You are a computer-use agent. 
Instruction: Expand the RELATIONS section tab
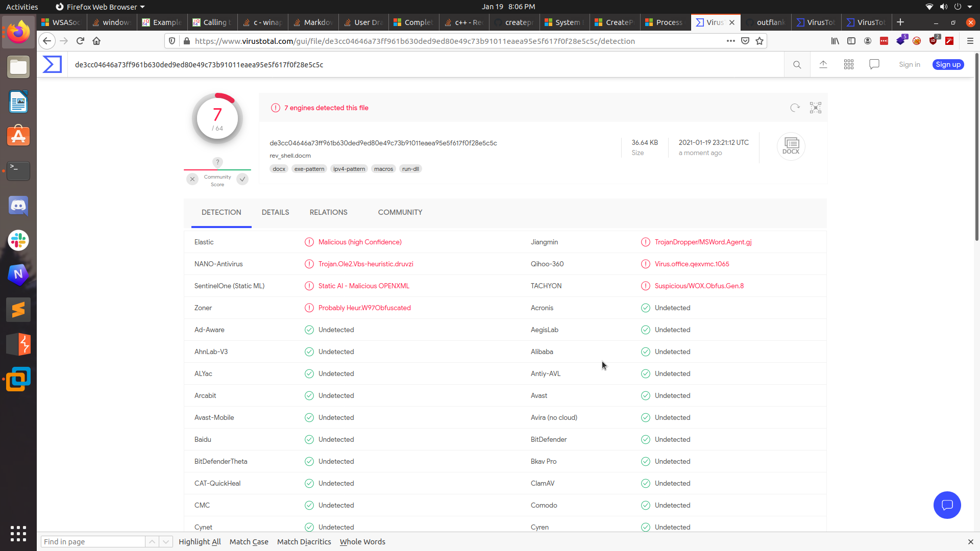coord(328,212)
